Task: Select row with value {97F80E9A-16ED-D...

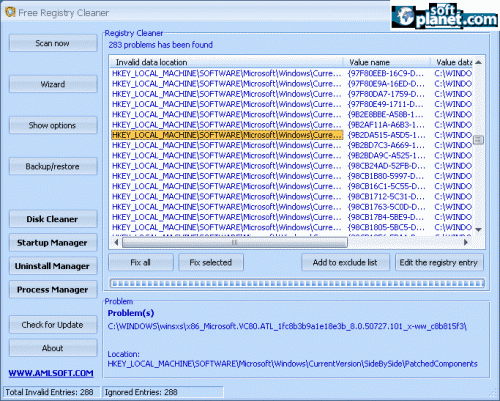Action: click(292, 83)
